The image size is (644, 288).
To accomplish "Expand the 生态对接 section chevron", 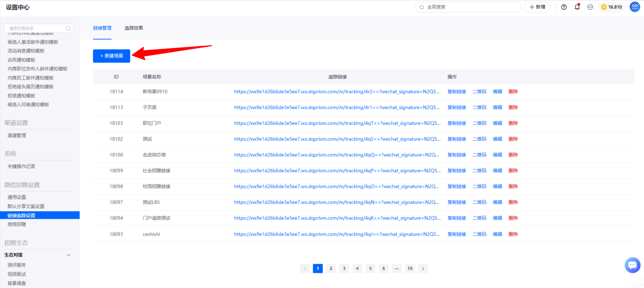I will [x=68, y=255].
